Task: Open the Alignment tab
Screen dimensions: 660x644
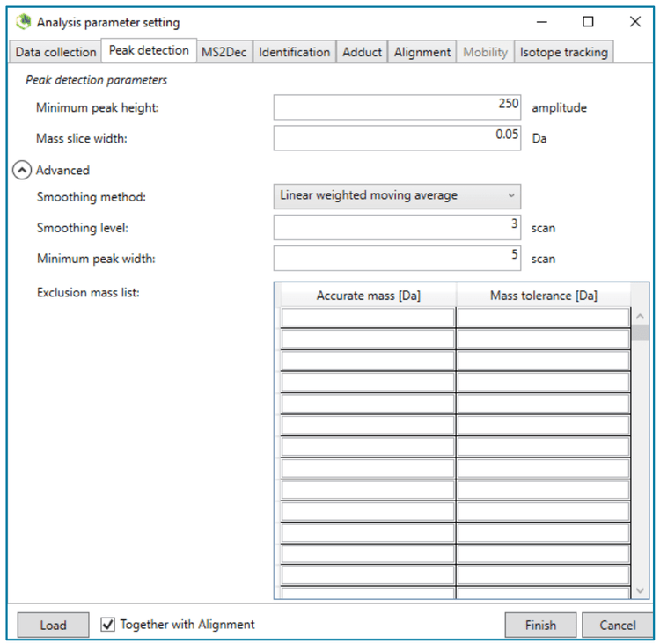Action: 422,52
